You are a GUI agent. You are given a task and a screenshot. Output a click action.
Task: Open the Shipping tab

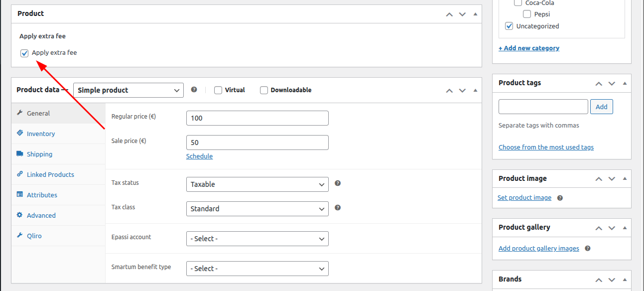tap(39, 154)
